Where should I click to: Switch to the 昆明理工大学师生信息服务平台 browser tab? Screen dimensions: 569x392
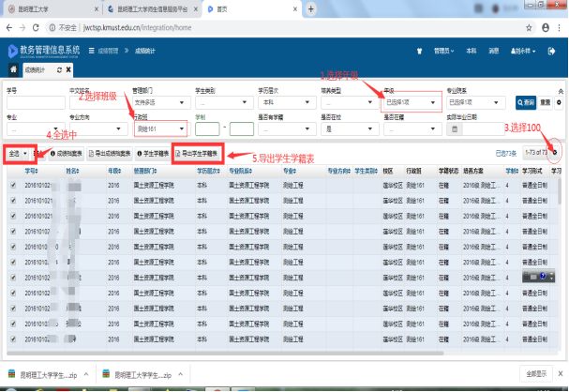153,9
